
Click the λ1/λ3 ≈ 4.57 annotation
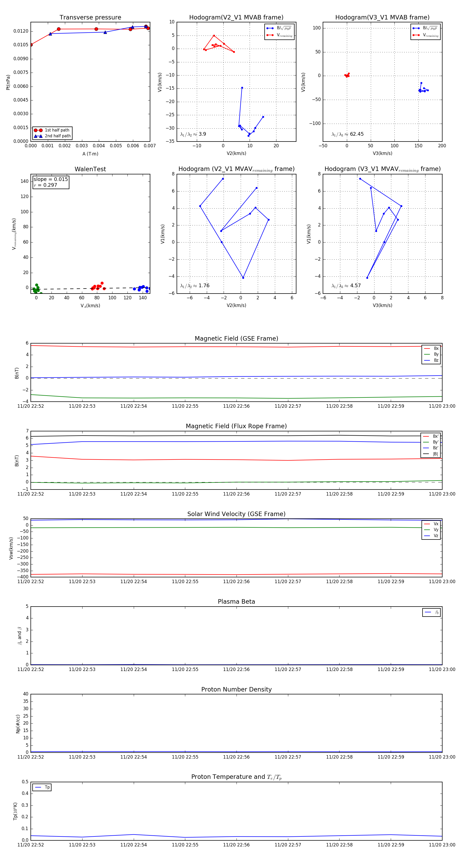coord(346,286)
